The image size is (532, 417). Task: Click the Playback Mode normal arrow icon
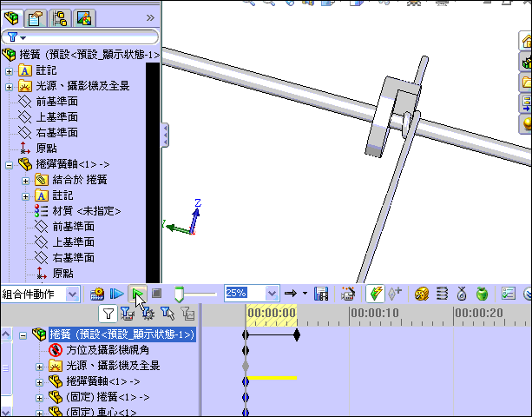(291, 294)
